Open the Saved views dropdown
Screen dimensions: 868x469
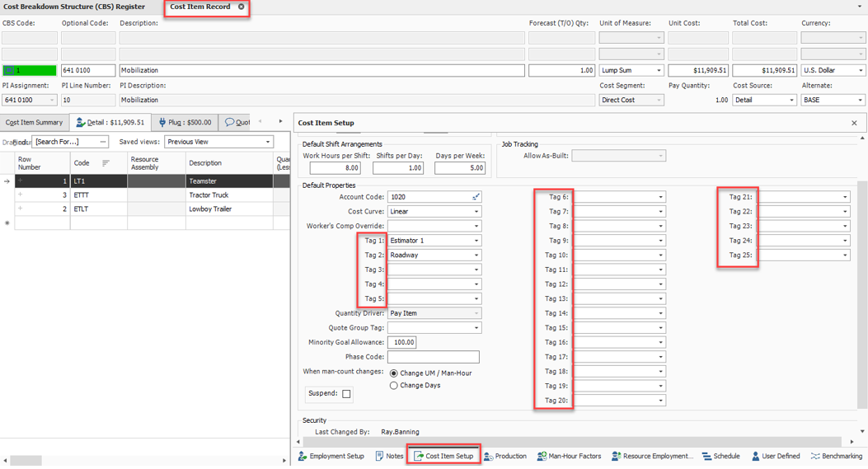pyautogui.click(x=268, y=142)
